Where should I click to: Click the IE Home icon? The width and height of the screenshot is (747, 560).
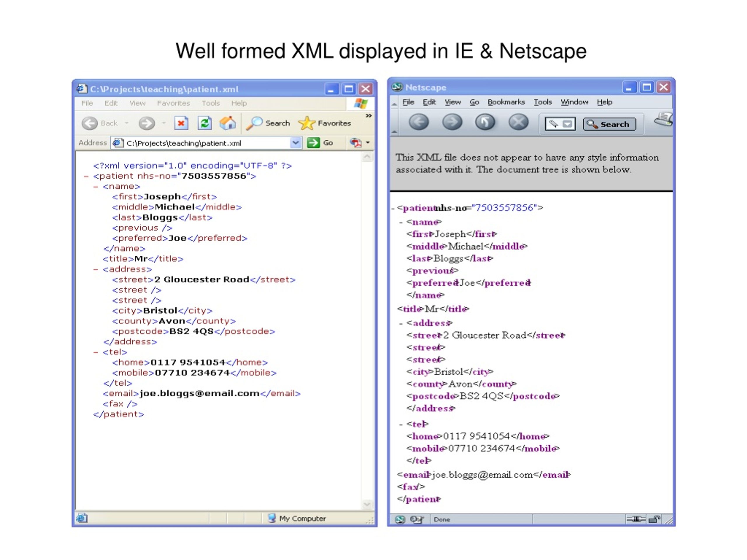click(x=228, y=123)
